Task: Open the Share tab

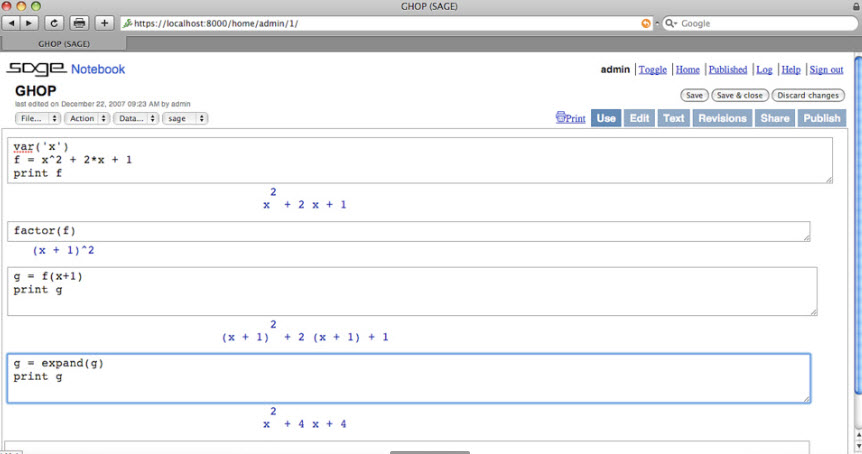Action: click(774, 118)
